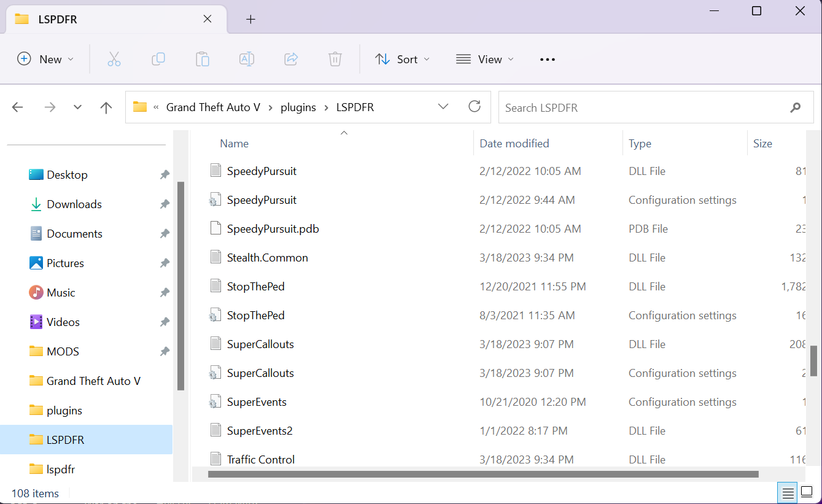Switch to details view layout
This screenshot has width=822, height=504.
786,492
